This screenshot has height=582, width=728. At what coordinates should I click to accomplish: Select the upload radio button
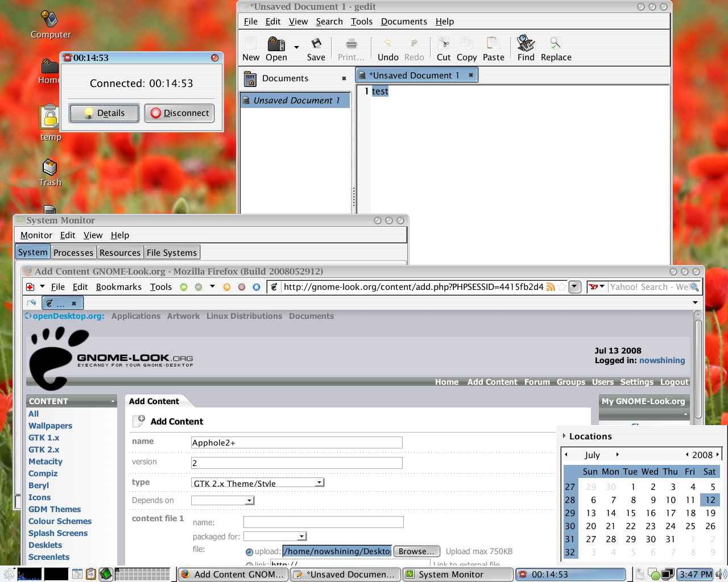coord(249,552)
